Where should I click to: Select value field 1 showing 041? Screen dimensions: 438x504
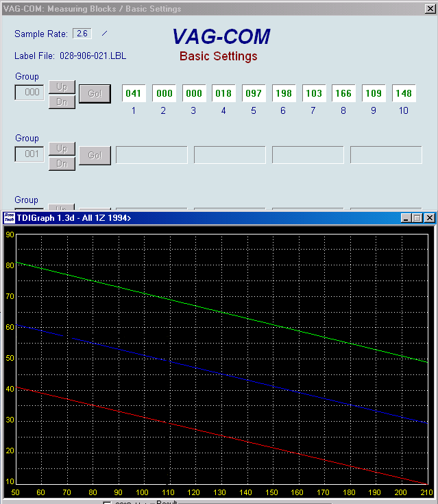point(133,94)
